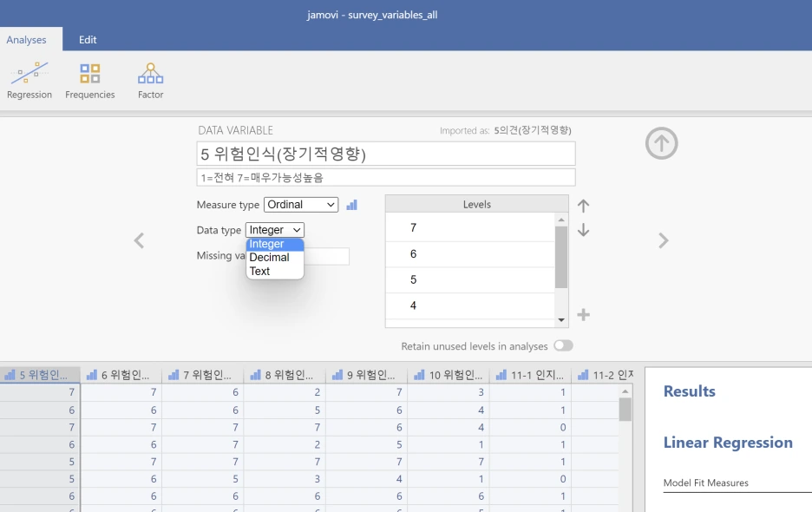Open the Frequencies analysis menu
812x512 pixels.
pos(89,79)
